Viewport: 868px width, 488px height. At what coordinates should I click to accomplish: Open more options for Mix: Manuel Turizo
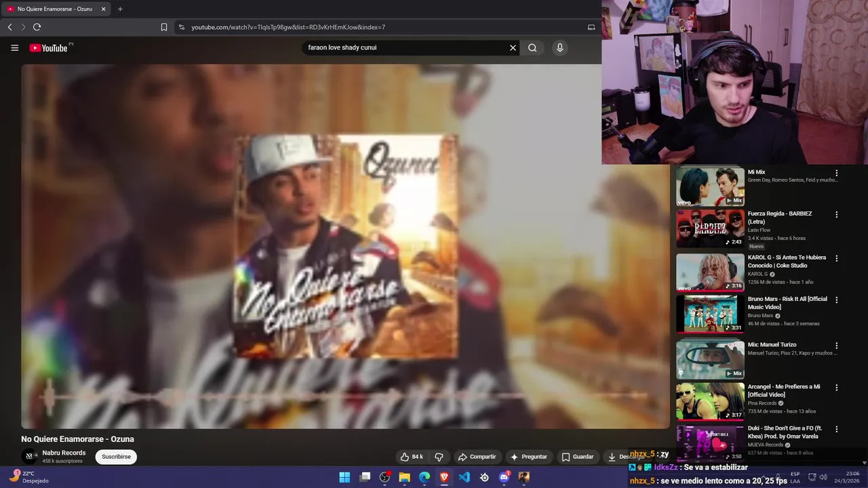[836, 345]
